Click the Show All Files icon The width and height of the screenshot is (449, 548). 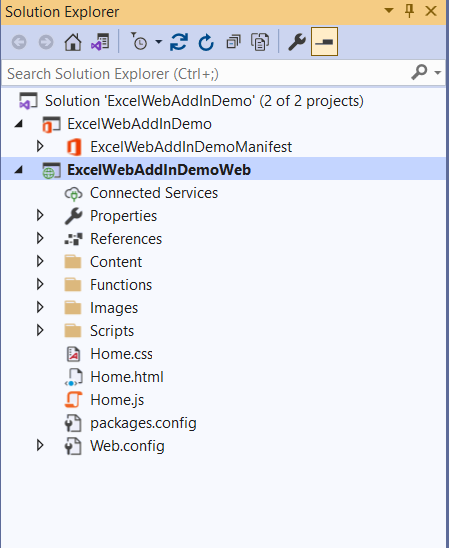pos(260,42)
